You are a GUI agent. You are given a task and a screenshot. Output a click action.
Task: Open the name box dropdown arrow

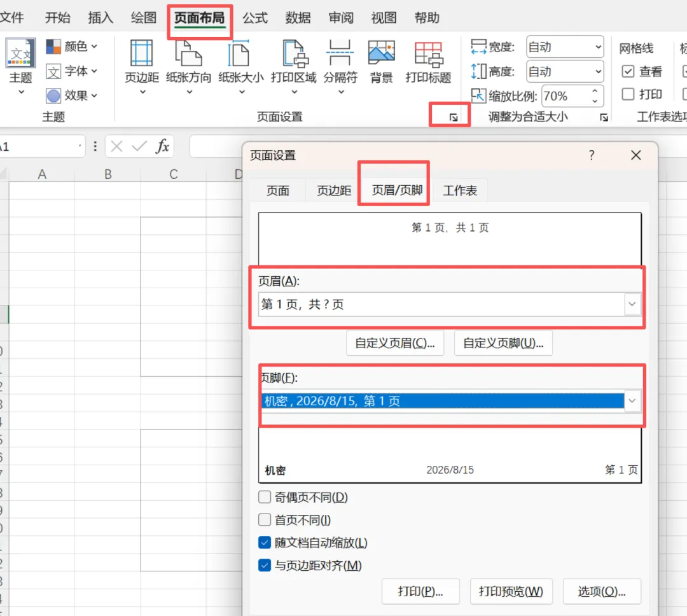pos(80,146)
